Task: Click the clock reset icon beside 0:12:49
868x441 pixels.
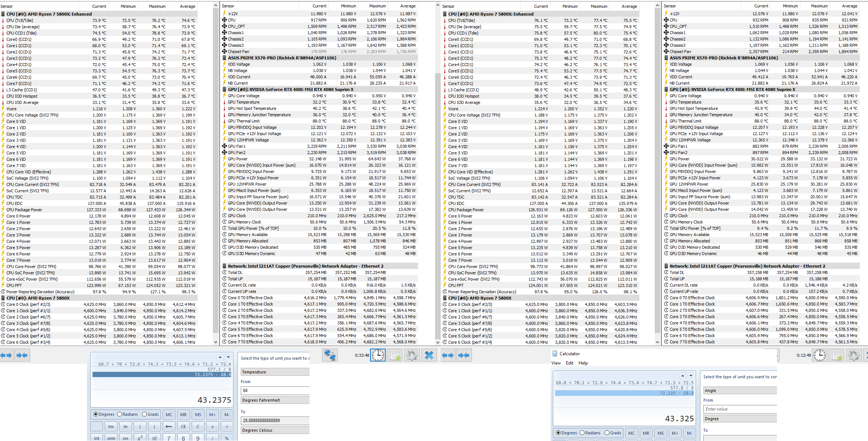Action: click(820, 355)
